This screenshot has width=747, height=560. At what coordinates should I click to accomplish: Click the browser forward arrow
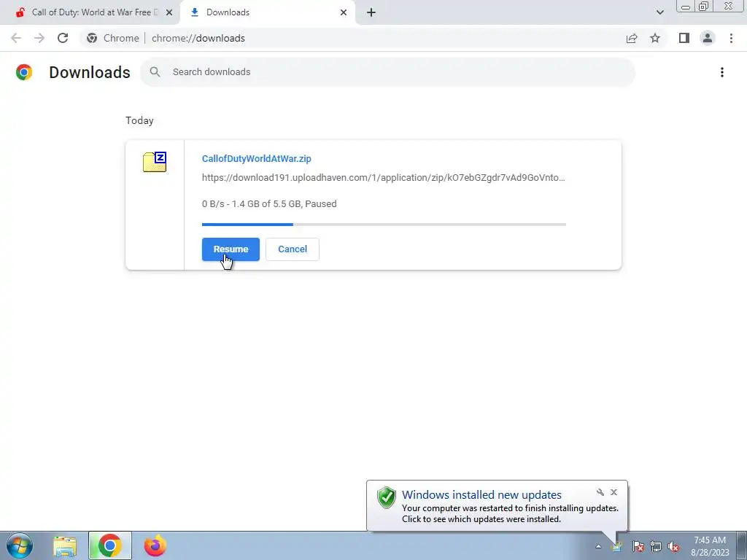pyautogui.click(x=39, y=38)
